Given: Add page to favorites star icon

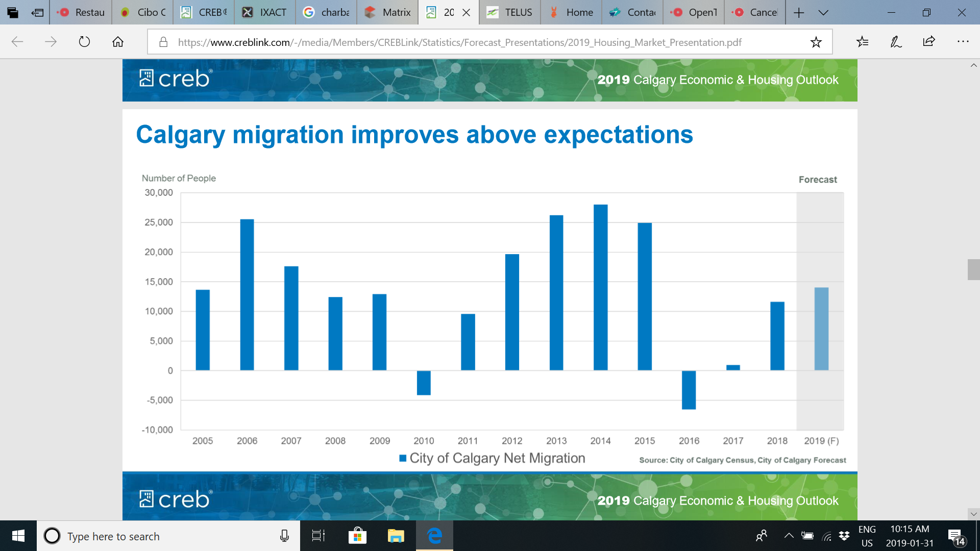Looking at the screenshot, I should click(816, 42).
